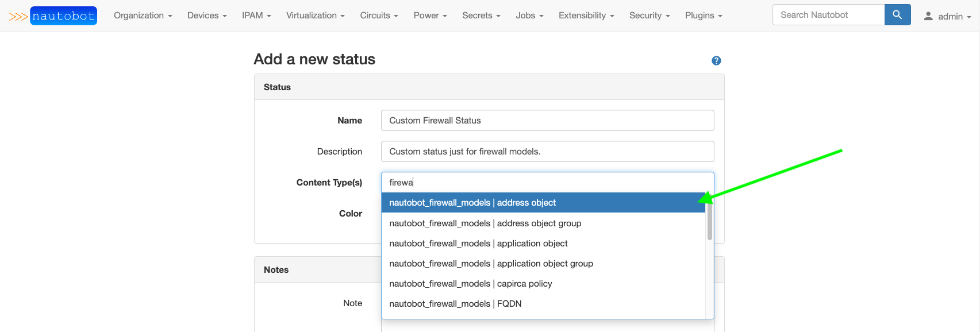This screenshot has width=980, height=332.
Task: Click the Description input field
Action: click(547, 152)
